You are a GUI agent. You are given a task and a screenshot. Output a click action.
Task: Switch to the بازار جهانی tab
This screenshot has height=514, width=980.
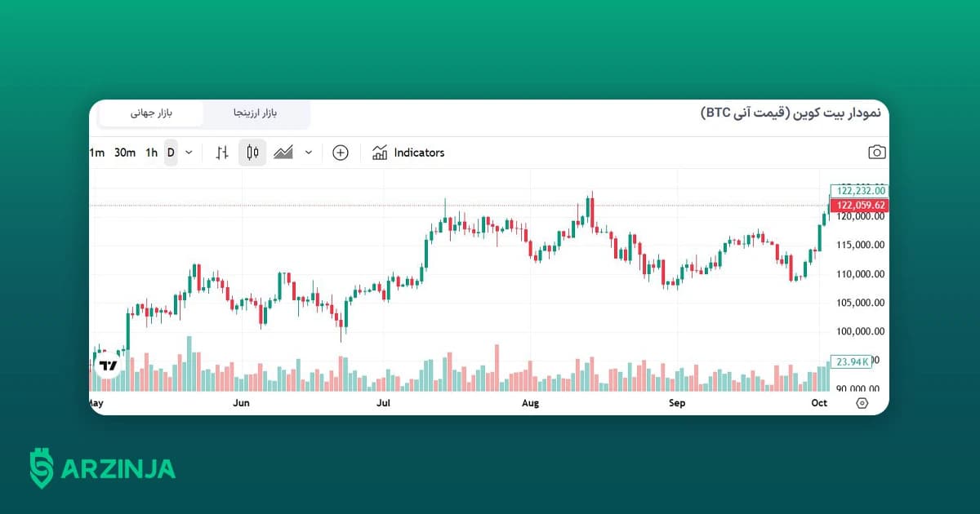tap(151, 113)
